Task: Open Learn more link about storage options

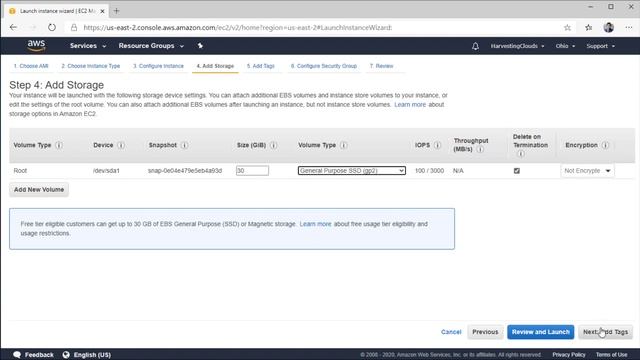Action: [x=410, y=104]
